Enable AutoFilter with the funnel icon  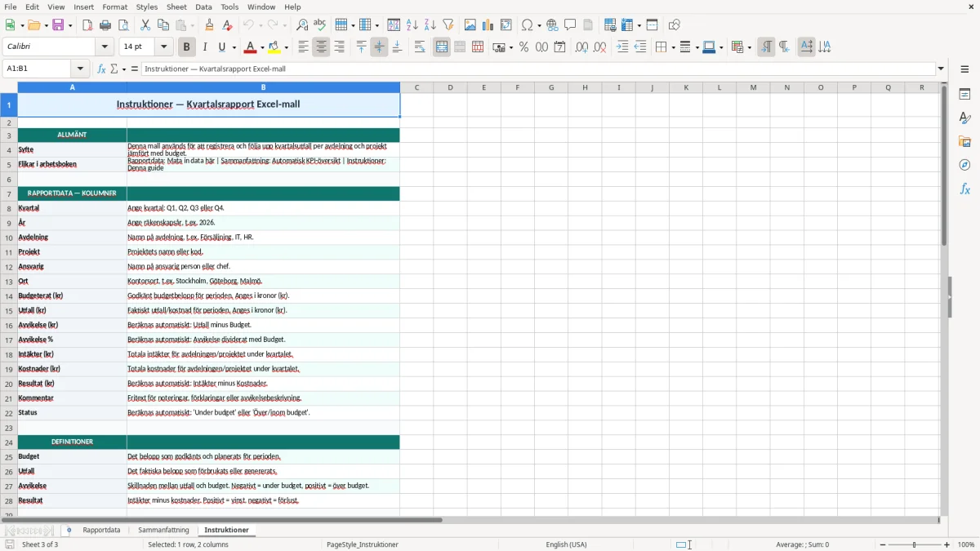pyautogui.click(x=448, y=25)
